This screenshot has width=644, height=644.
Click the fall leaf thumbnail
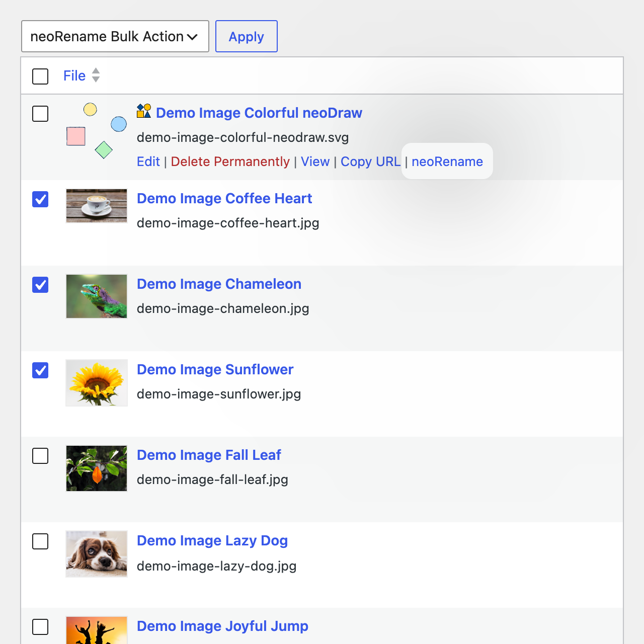pos(97,468)
